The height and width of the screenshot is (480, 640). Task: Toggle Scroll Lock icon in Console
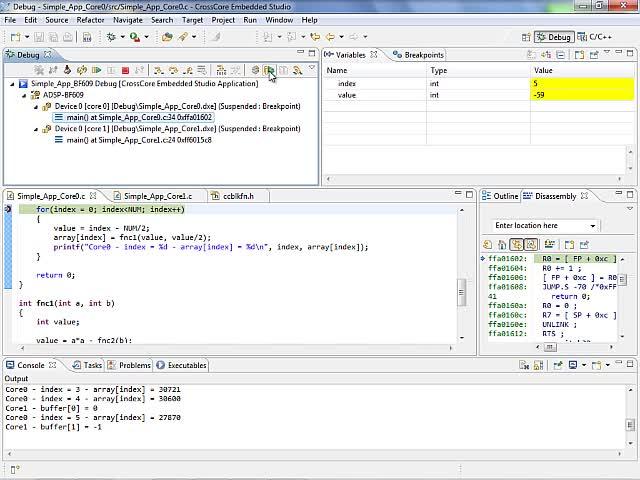[x=538, y=365]
